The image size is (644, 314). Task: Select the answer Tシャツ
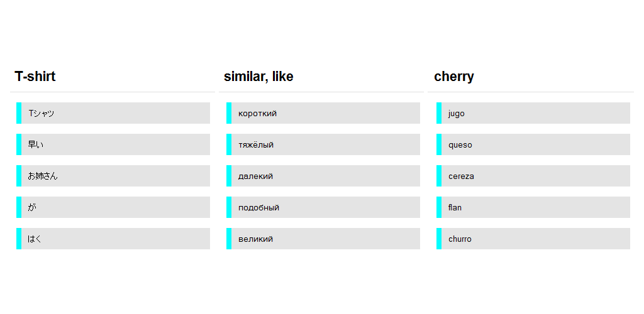tap(113, 113)
